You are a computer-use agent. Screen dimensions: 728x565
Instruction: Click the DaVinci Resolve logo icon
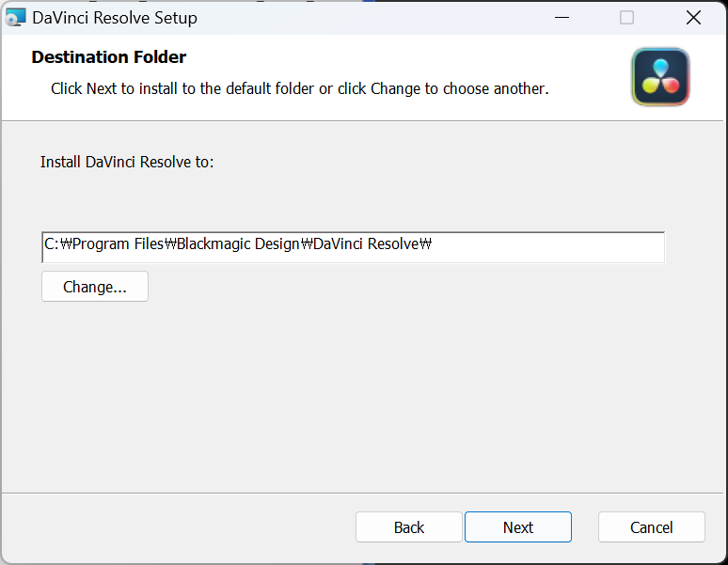pos(660,77)
